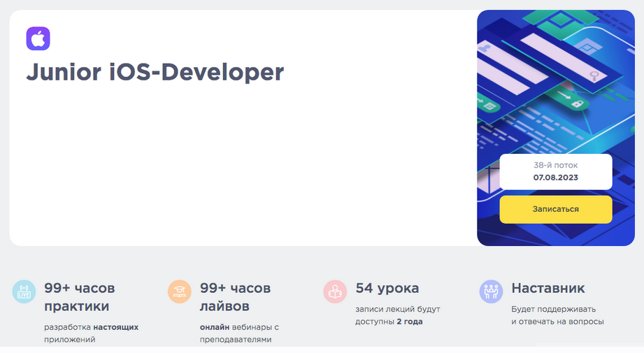Click the Junior iOS-Developer course title

(155, 72)
